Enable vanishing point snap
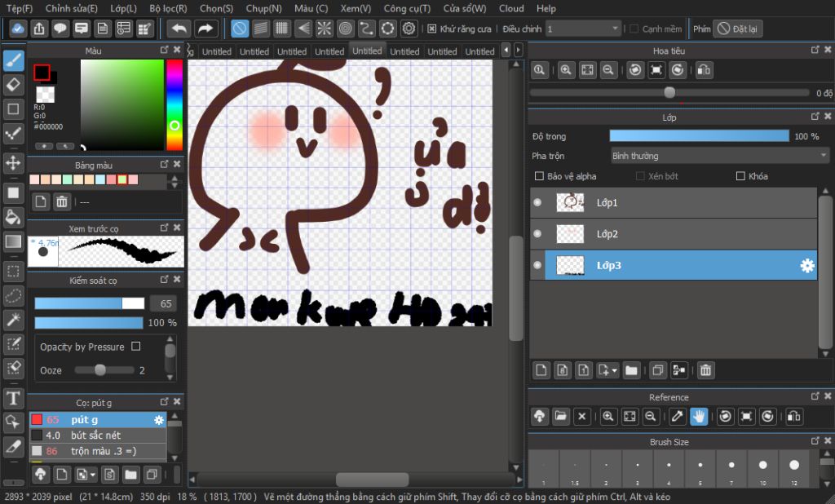The image size is (835, 504). pos(303,29)
